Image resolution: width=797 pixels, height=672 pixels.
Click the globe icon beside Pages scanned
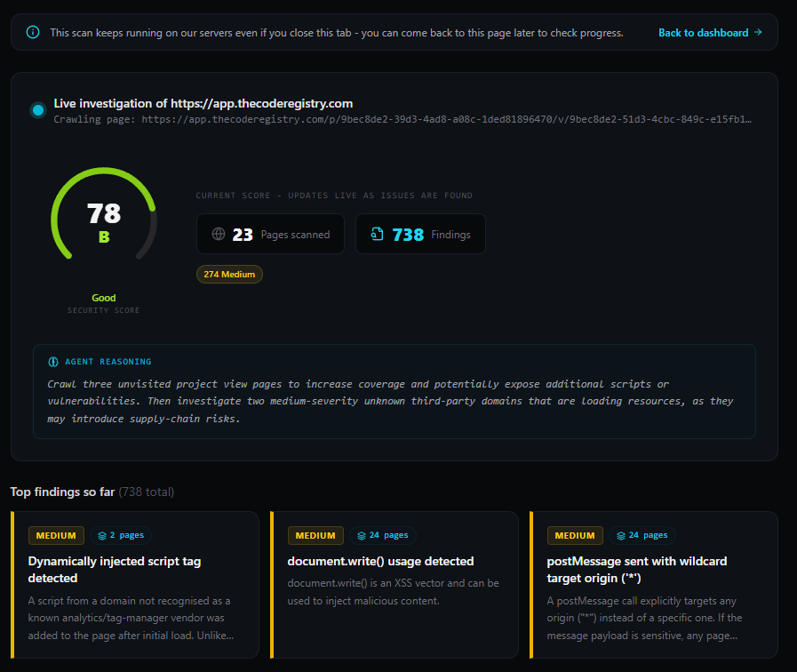pyautogui.click(x=219, y=234)
